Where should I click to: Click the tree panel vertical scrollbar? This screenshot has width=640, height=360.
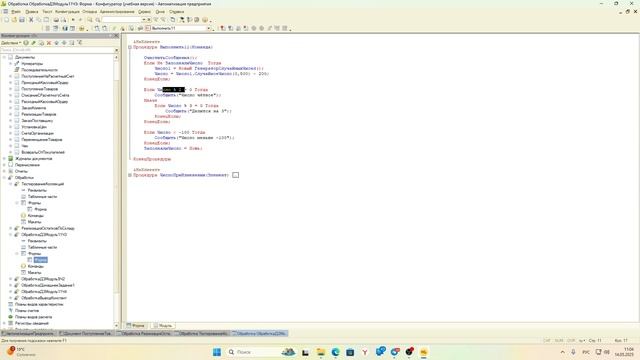pyautogui.click(x=116, y=190)
